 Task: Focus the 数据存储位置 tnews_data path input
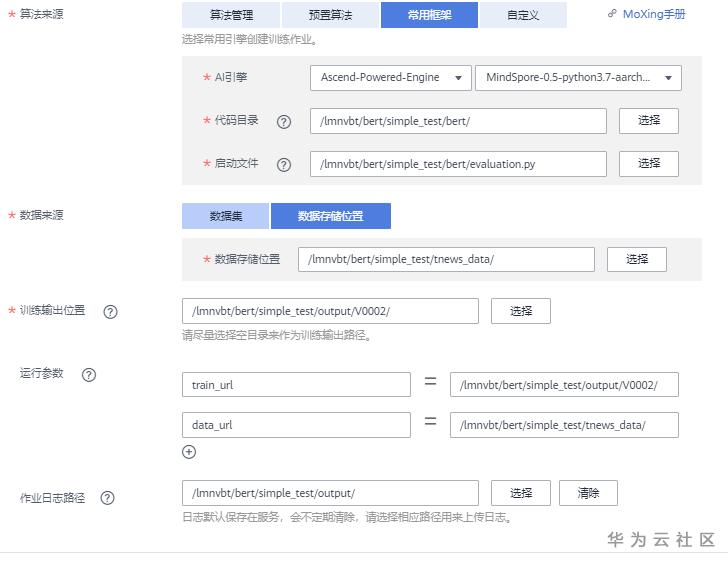tap(446, 259)
